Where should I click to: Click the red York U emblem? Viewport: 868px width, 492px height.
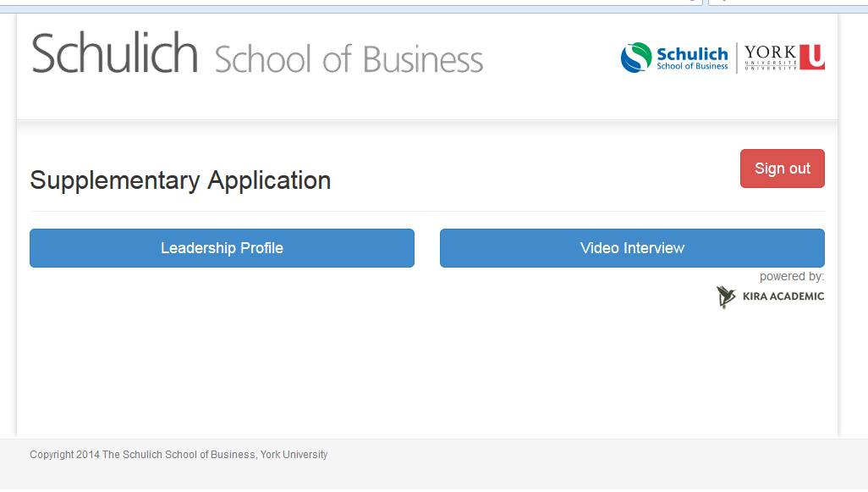pos(812,57)
